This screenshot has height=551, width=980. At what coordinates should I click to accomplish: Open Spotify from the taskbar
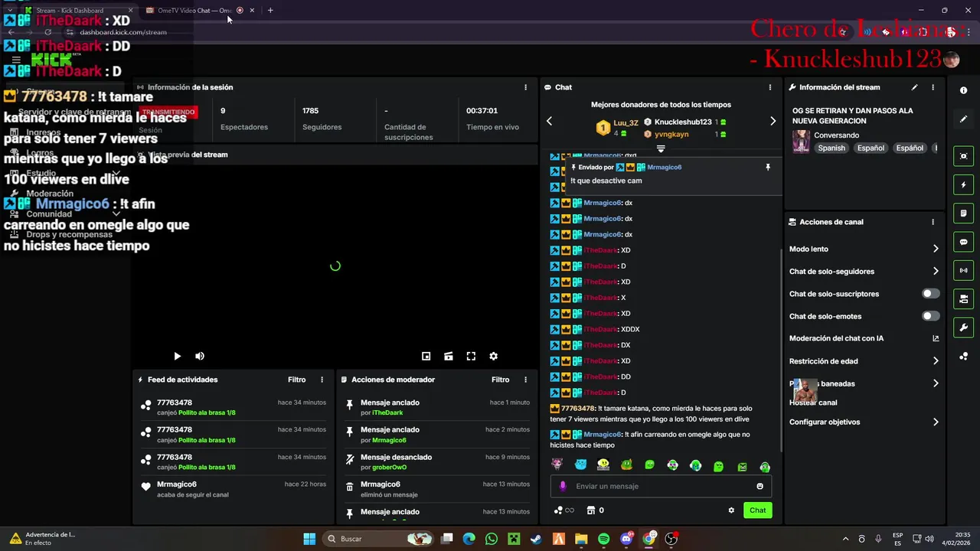pyautogui.click(x=603, y=539)
